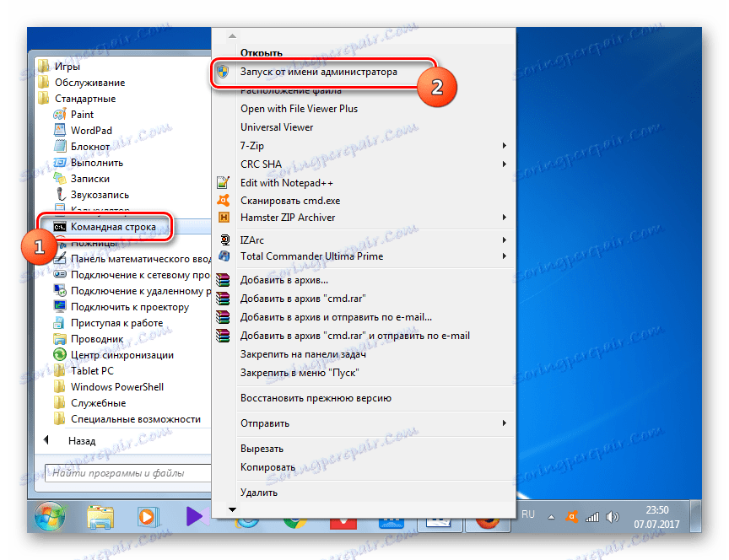This screenshot has width=729, height=560.
Task: Click the Avast scan icon
Action: [223, 200]
